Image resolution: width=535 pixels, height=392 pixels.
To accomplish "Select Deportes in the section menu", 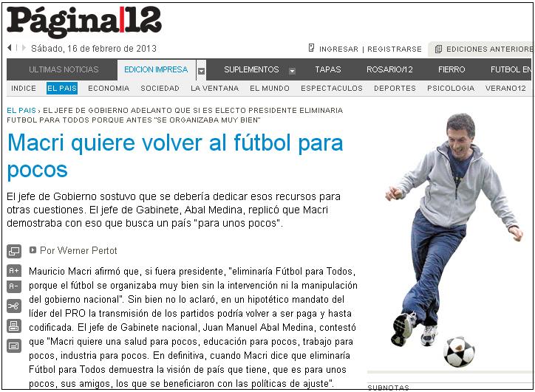I will click(x=395, y=89).
